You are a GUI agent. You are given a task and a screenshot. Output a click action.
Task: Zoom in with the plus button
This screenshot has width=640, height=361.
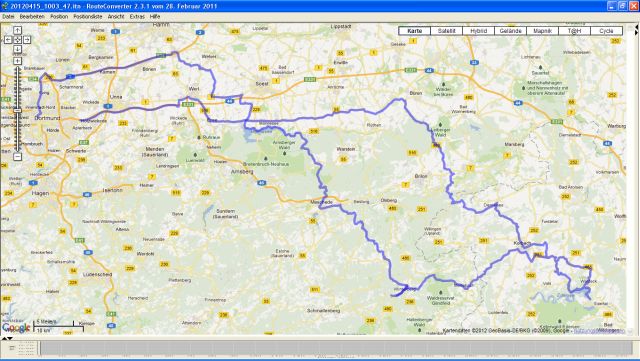pos(18,61)
